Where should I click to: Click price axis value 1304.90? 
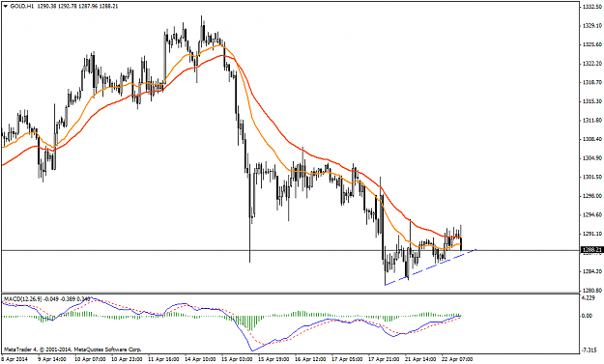click(x=592, y=158)
